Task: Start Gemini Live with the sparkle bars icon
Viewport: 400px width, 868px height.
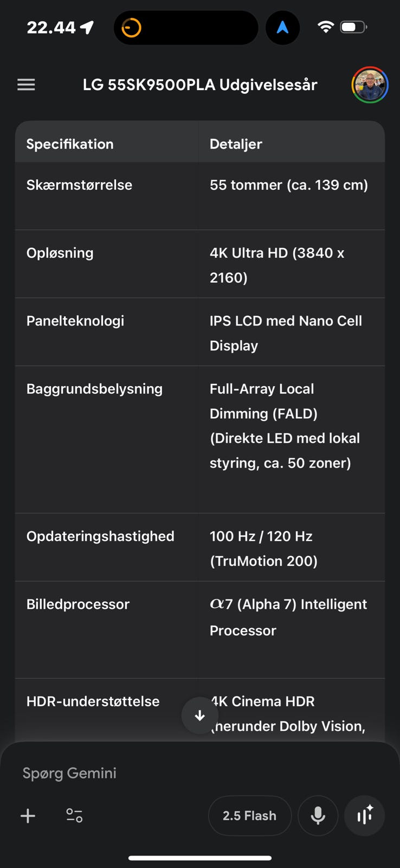Action: (365, 815)
